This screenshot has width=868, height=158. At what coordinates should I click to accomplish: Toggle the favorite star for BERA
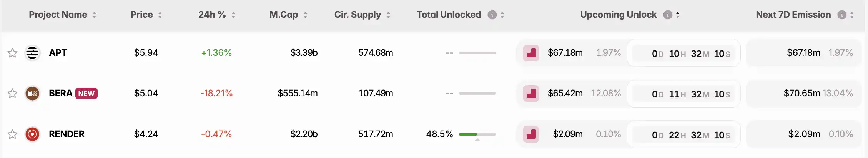(x=13, y=93)
